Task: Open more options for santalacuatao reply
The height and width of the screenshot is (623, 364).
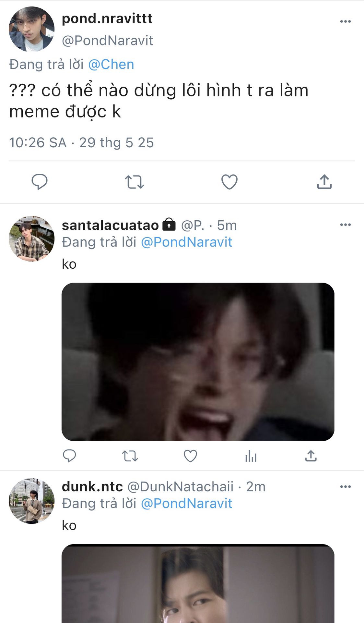Action: 345,225
